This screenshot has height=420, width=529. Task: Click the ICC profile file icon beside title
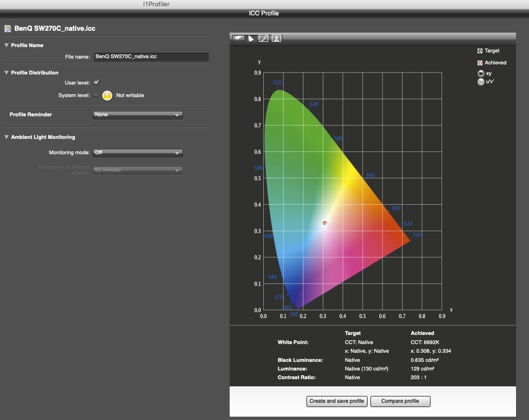coord(8,29)
